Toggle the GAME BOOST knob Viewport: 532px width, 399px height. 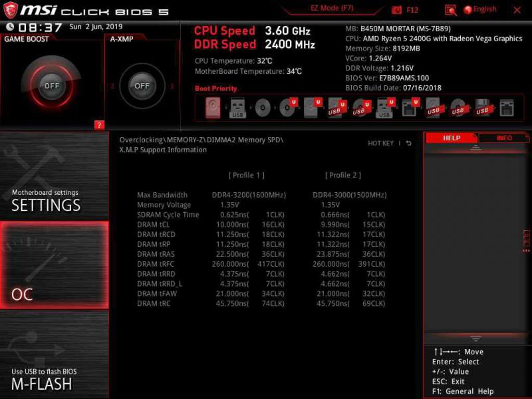pos(51,86)
